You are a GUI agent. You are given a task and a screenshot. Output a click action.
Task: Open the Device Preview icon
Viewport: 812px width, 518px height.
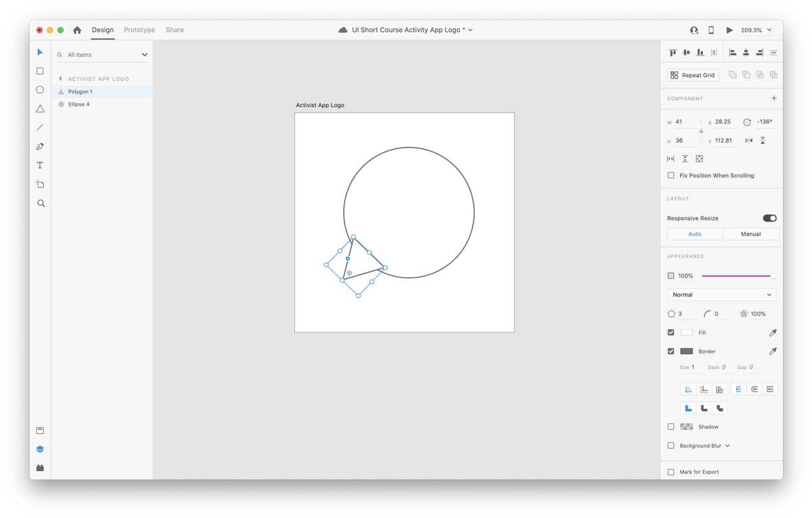711,30
